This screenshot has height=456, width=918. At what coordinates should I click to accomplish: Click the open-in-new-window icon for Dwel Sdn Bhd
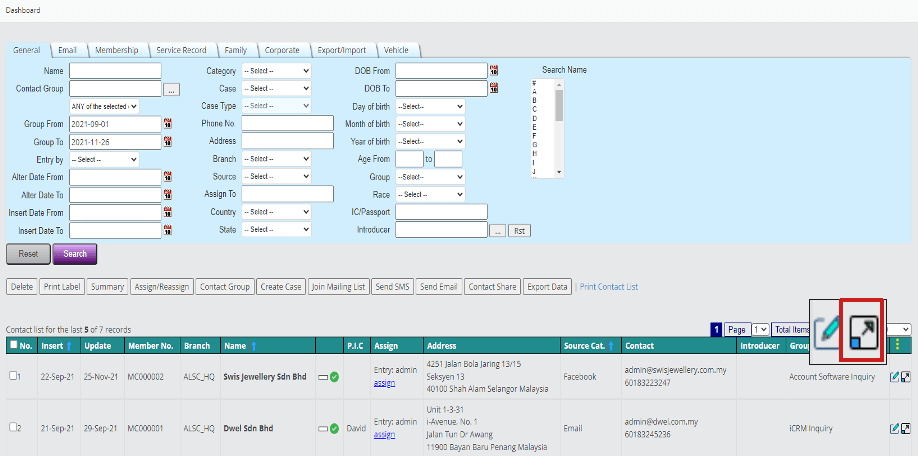pos(906,428)
